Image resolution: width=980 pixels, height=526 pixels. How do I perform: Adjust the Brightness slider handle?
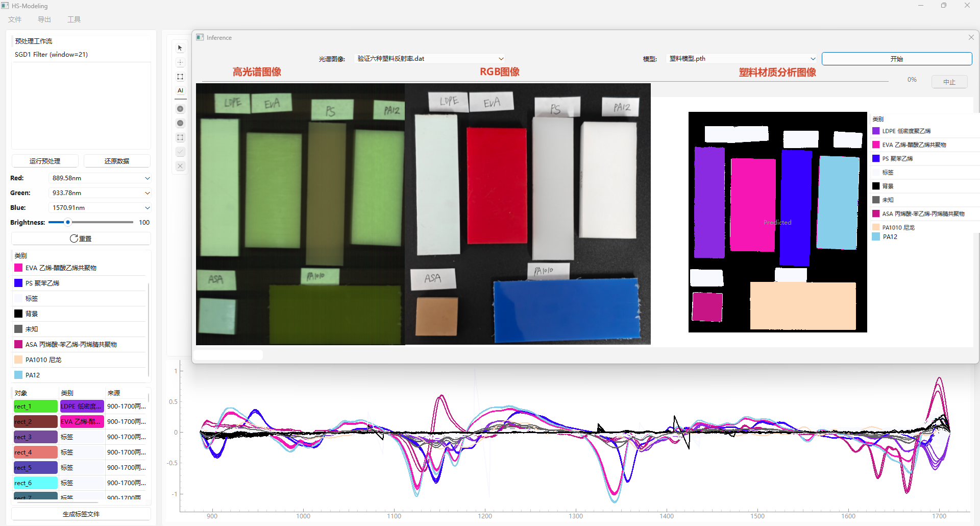coord(68,222)
